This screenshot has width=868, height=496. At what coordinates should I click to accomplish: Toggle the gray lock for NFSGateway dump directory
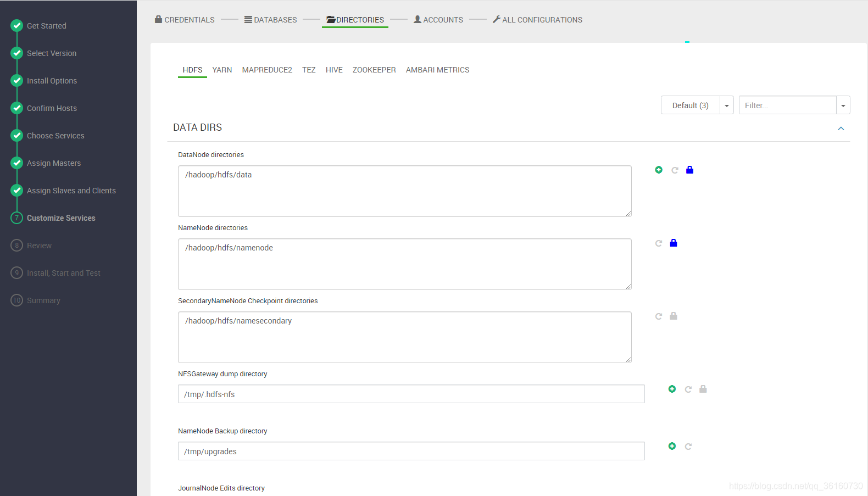click(703, 389)
